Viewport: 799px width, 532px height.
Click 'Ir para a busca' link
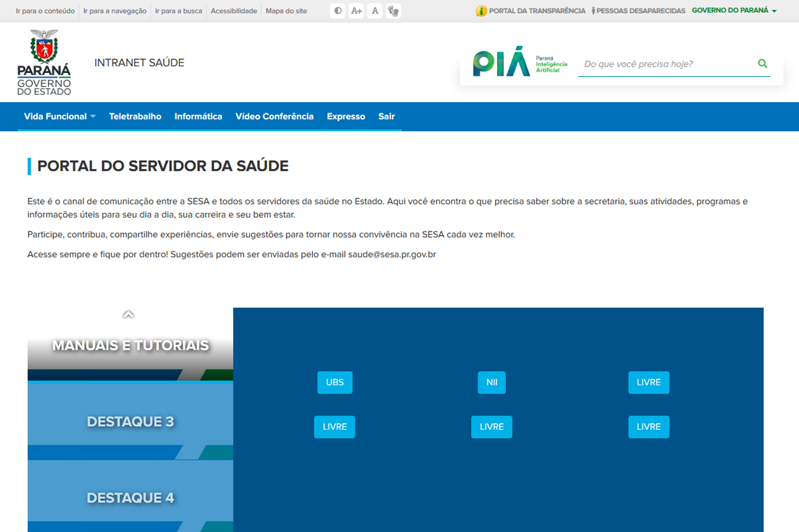point(178,11)
